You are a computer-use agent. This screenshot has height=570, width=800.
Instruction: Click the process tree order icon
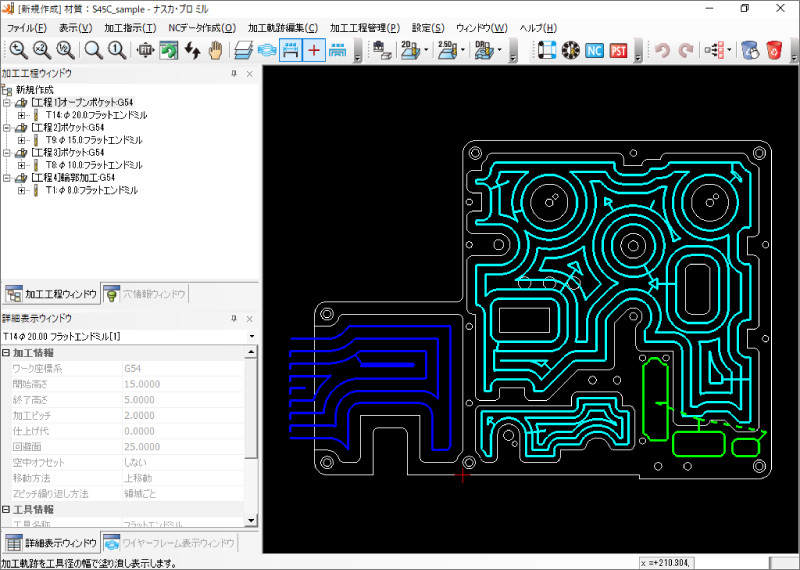(x=714, y=50)
